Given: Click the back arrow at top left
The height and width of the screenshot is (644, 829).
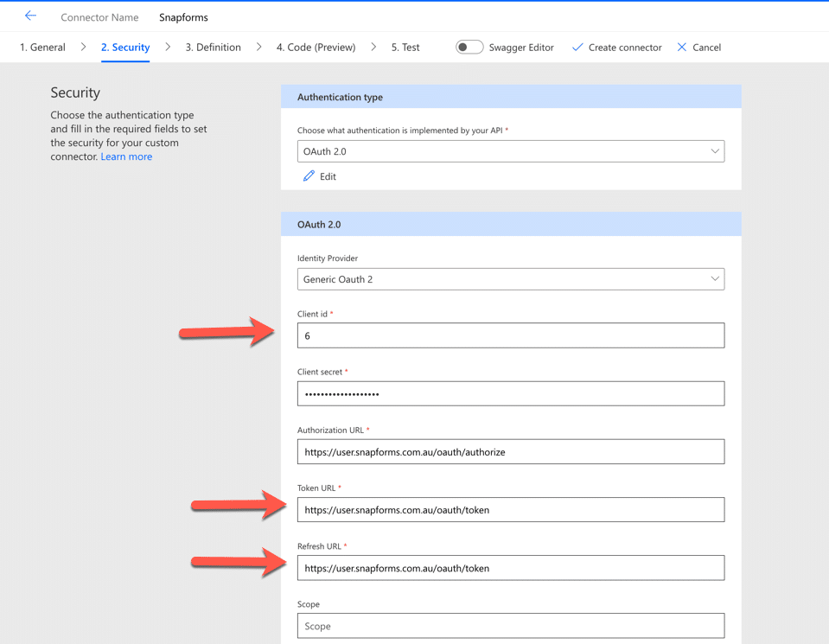Looking at the screenshot, I should (30, 15).
